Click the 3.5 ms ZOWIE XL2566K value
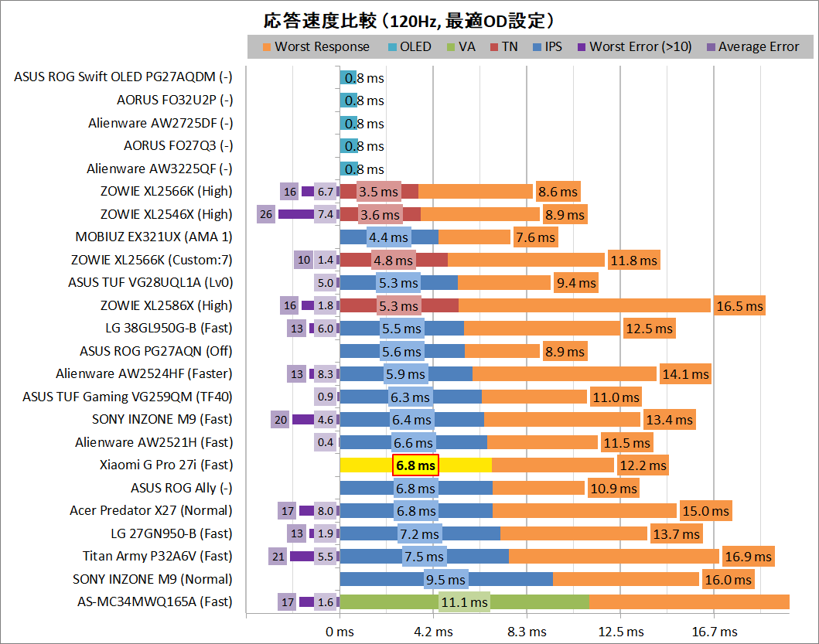Image resolution: width=819 pixels, height=644 pixels. coord(379,192)
